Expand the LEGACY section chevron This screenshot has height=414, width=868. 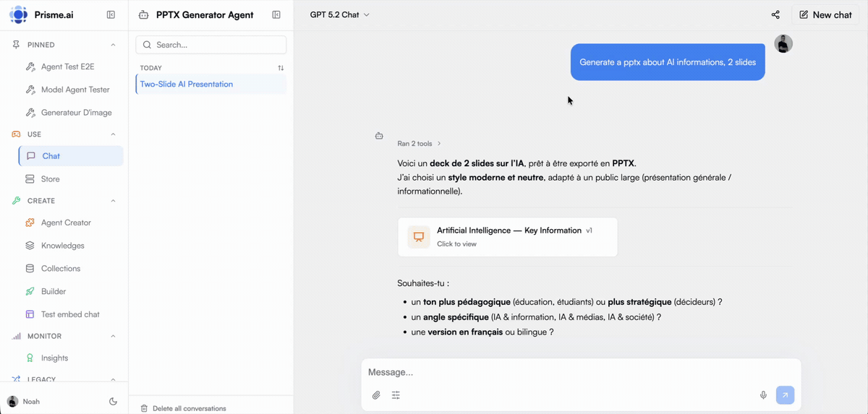(x=113, y=379)
